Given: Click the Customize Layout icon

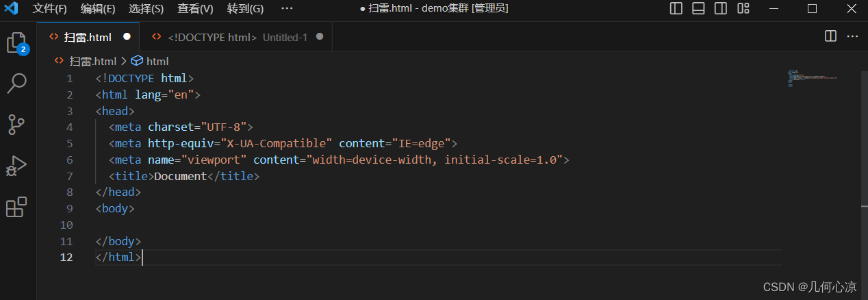Looking at the screenshot, I should (743, 9).
